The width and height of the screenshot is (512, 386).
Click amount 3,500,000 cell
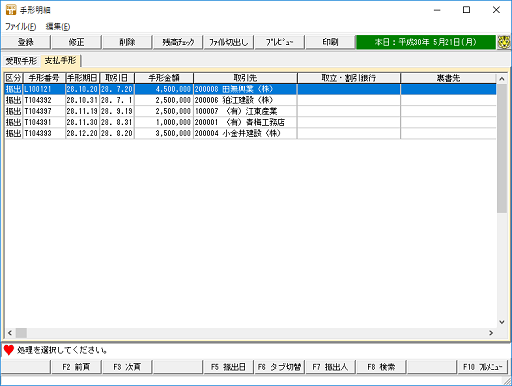[164, 133]
